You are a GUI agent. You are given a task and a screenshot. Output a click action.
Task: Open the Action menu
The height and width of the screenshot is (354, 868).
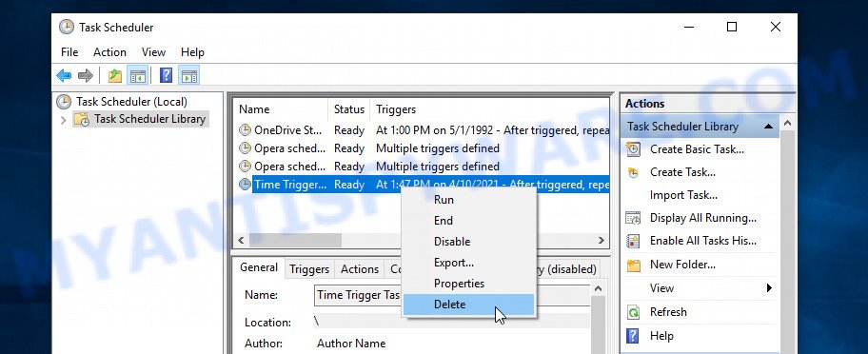pyautogui.click(x=109, y=52)
